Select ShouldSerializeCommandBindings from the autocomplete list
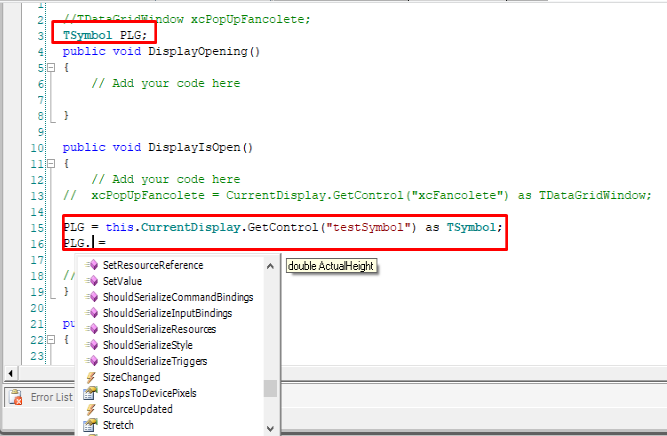This screenshot has height=436, width=667. tap(178, 297)
